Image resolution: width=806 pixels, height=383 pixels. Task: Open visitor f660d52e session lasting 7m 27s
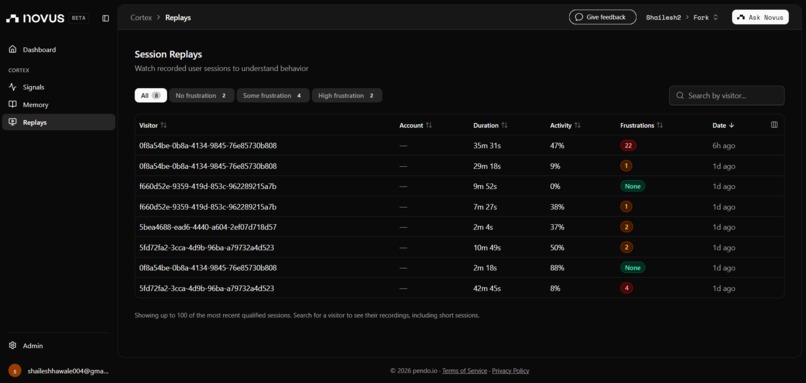click(x=460, y=207)
